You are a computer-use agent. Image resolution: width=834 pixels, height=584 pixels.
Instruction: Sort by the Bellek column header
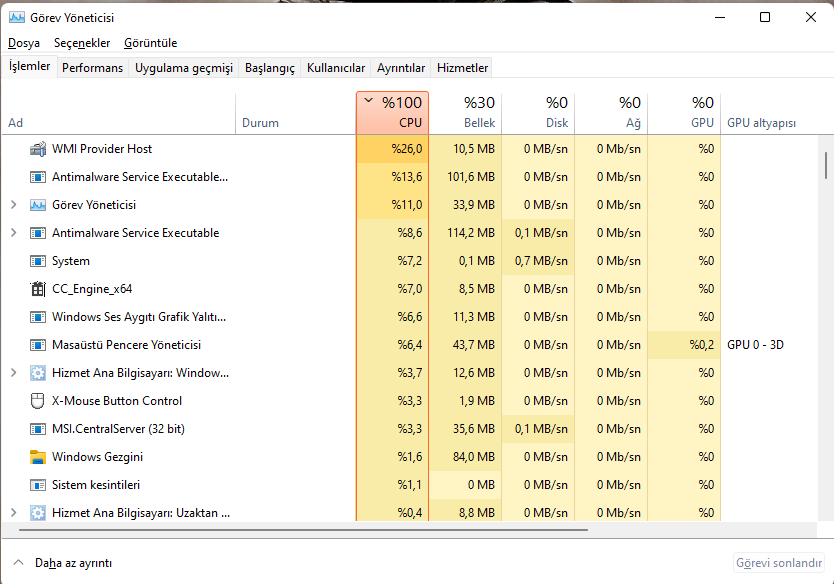465,113
